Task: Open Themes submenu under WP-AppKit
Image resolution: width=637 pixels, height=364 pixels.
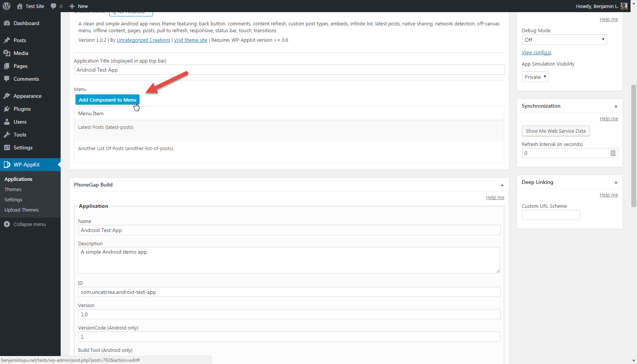Action: [13, 189]
